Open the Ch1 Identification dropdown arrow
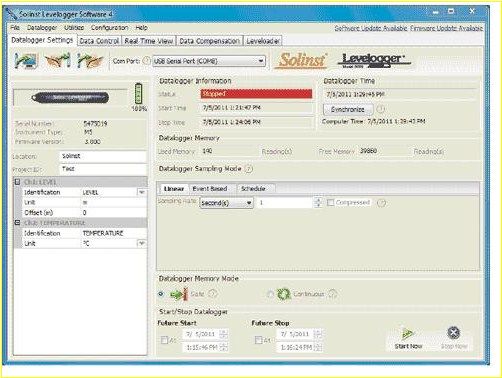Image resolution: width=502 pixels, height=378 pixels. point(142,192)
